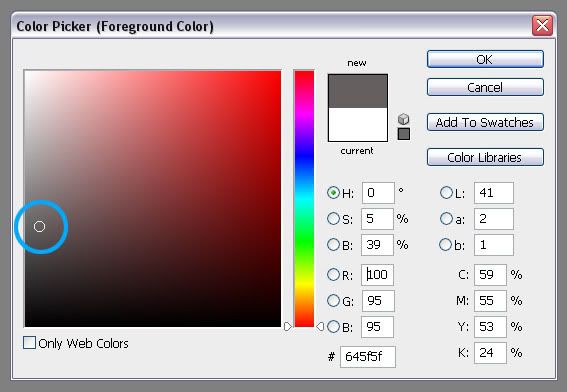Select the R red radio button

coord(333,274)
